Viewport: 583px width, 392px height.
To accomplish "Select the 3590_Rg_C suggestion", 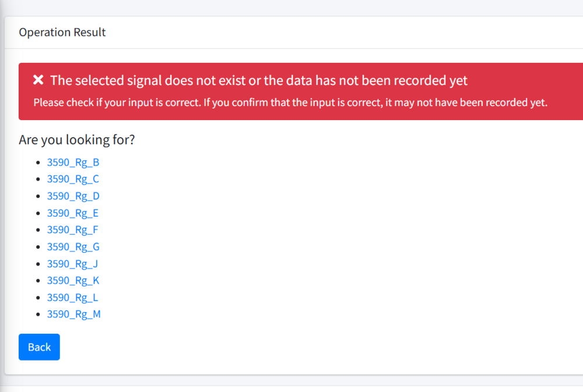I will 73,179.
